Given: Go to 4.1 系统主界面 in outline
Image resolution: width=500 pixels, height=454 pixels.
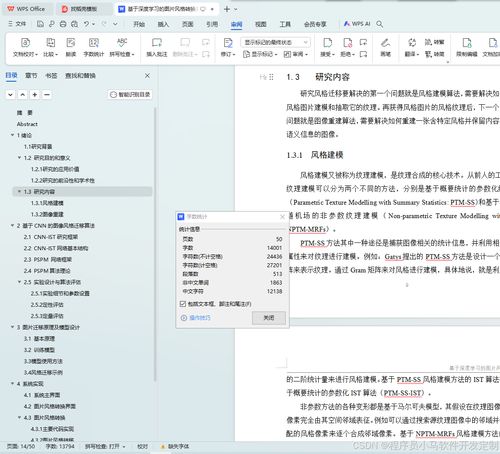Looking at the screenshot, I should point(42,395).
